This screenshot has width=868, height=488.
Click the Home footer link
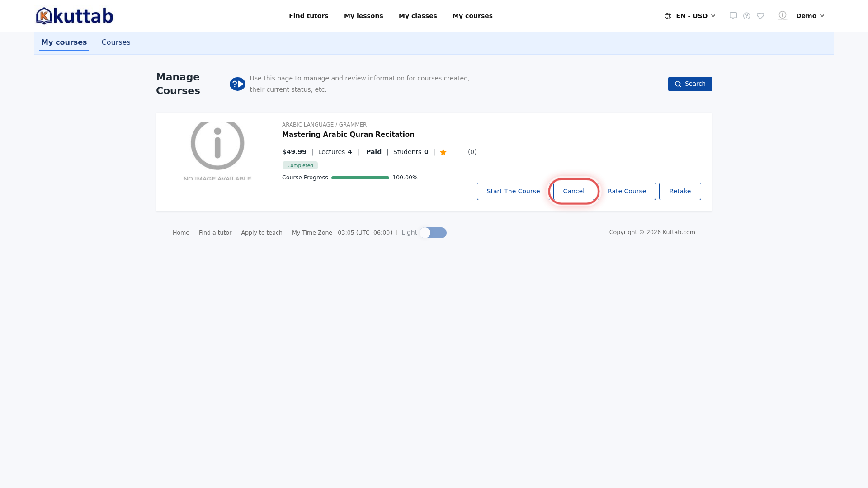181,233
